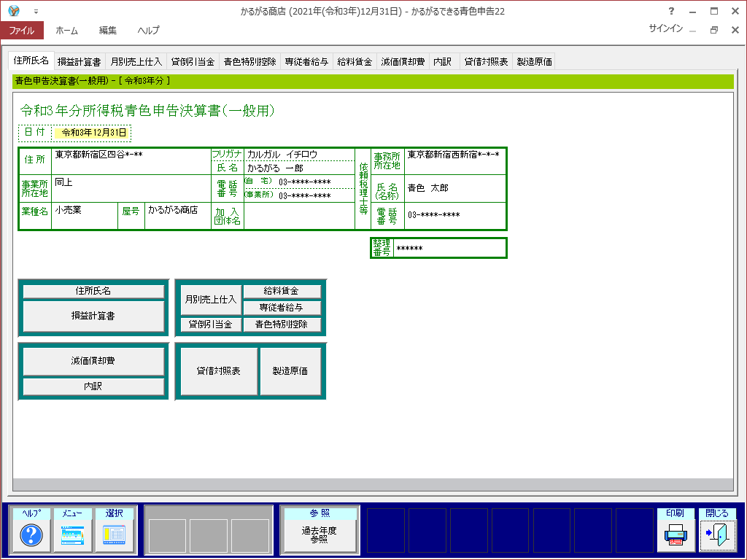Click the 減価償却費 panel button
747x560 pixels.
(93, 361)
